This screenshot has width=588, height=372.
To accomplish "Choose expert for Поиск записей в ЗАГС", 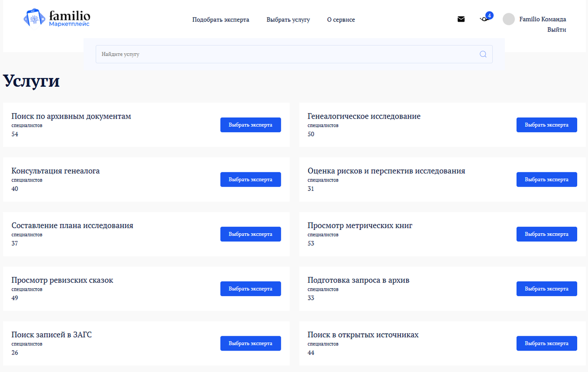I will click(250, 343).
